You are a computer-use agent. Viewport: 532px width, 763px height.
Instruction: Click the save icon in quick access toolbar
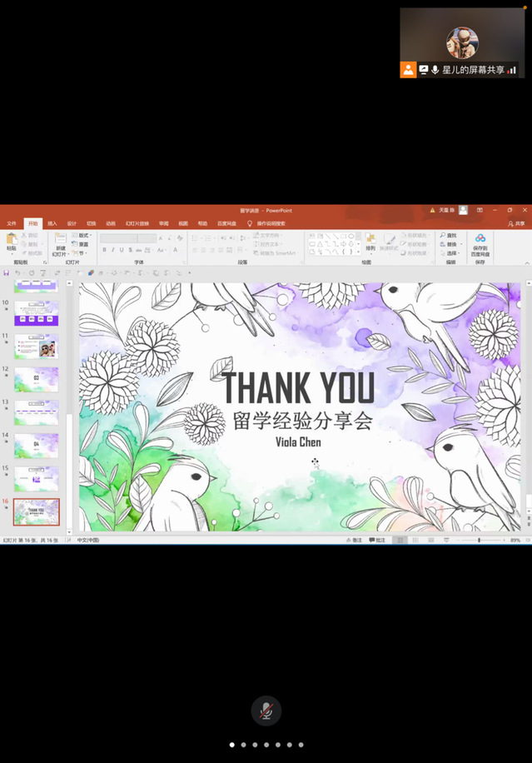(x=6, y=272)
